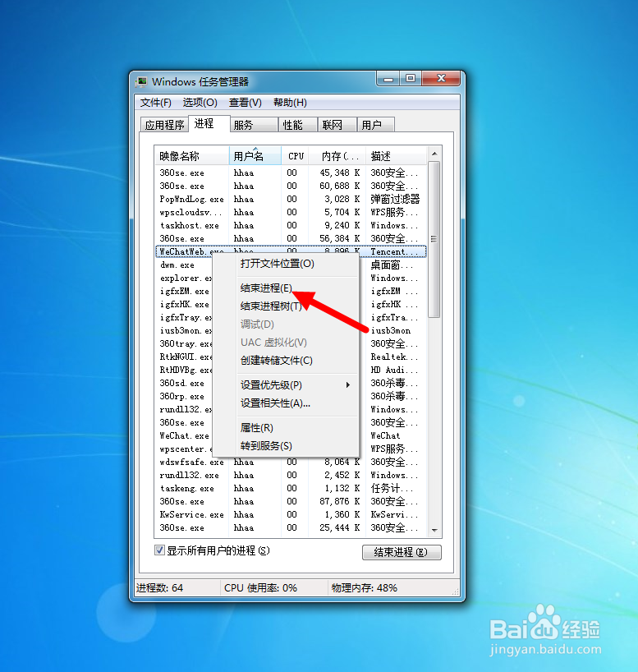Select the igfxHK.exe process row

click(x=291, y=304)
